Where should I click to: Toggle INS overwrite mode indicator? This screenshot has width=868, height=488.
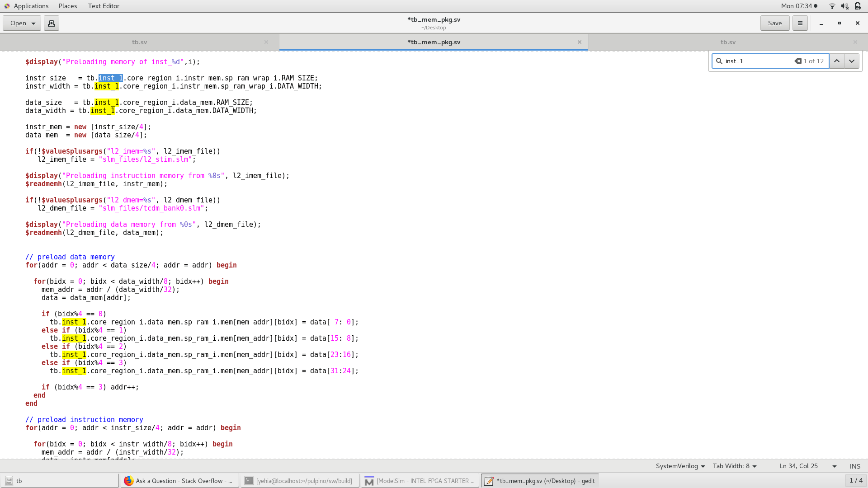click(855, 466)
